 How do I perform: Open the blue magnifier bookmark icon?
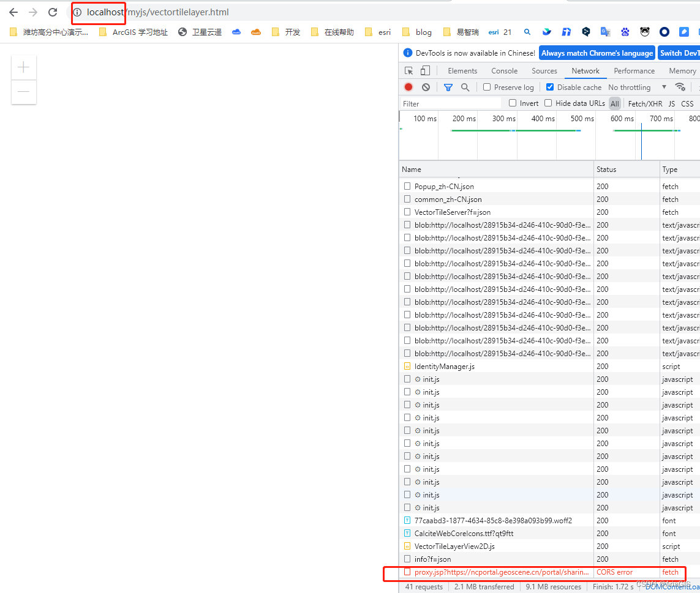pos(527,32)
